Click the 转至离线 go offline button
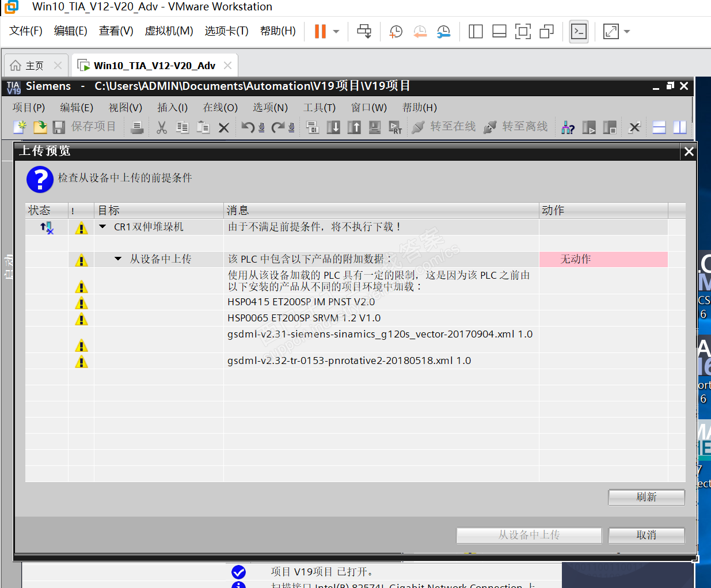 tap(516, 127)
